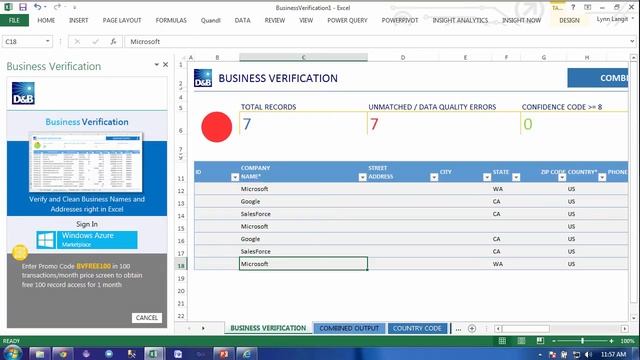Click the Windows Azure logo tile
640x360 pixels.
pos(46,240)
